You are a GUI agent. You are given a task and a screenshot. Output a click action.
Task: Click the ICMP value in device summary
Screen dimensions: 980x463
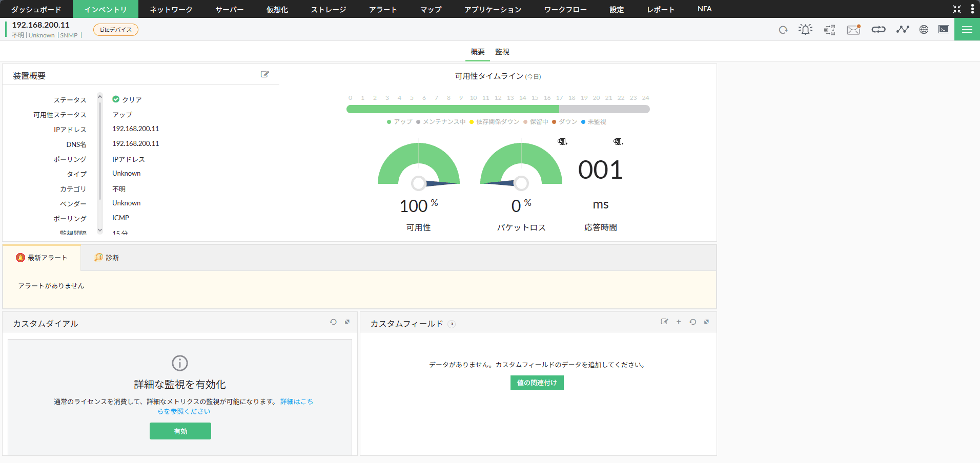coord(121,218)
